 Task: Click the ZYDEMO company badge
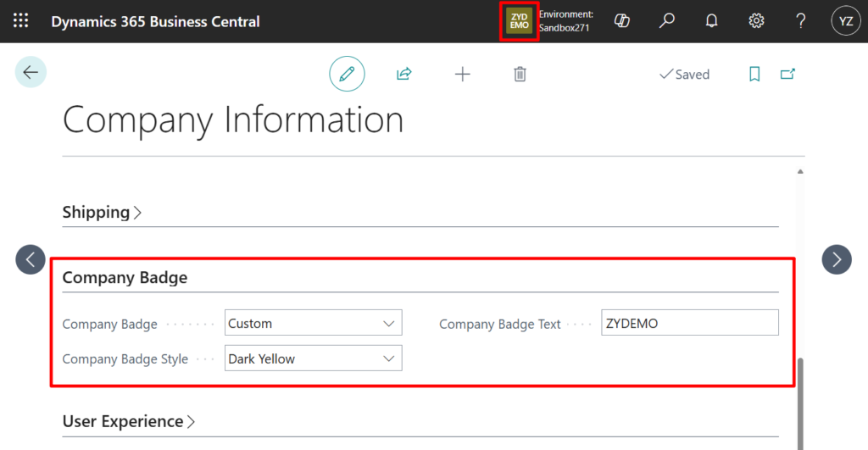click(x=519, y=21)
